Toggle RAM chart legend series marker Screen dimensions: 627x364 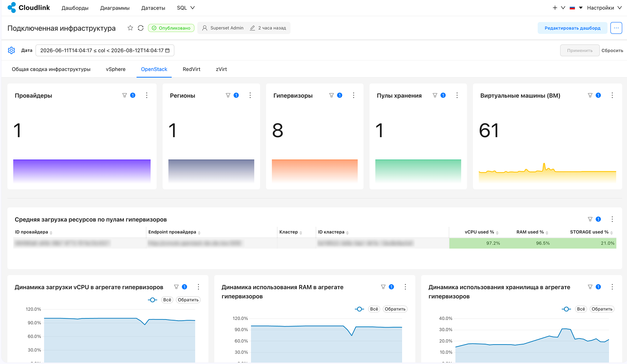coord(359,309)
